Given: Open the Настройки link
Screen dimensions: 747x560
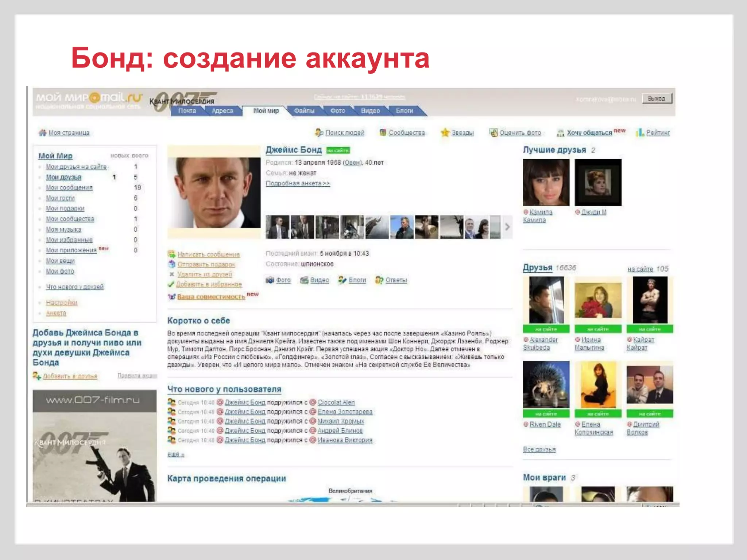Looking at the screenshot, I should point(62,303).
